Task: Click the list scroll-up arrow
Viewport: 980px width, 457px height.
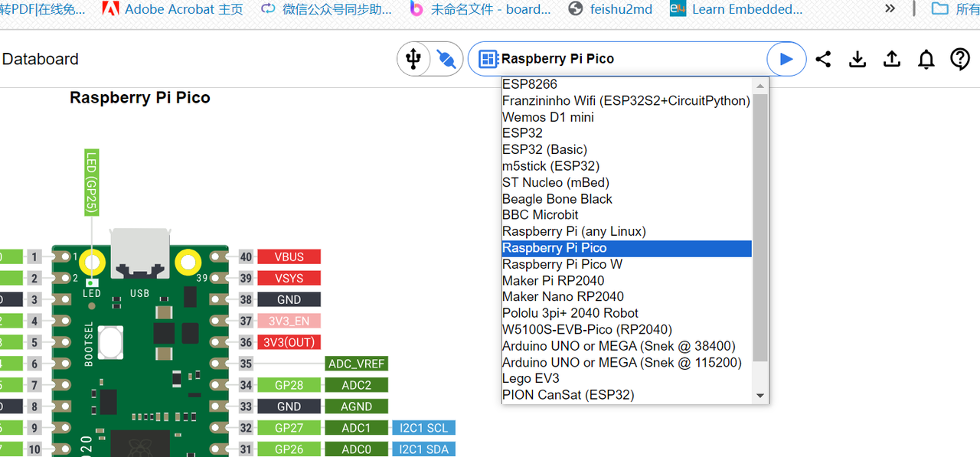Action: coord(760,84)
